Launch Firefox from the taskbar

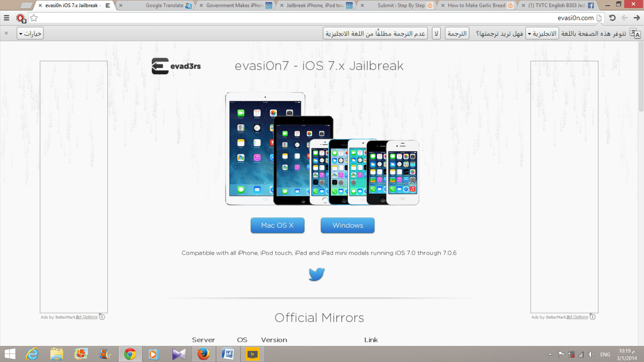point(203,354)
